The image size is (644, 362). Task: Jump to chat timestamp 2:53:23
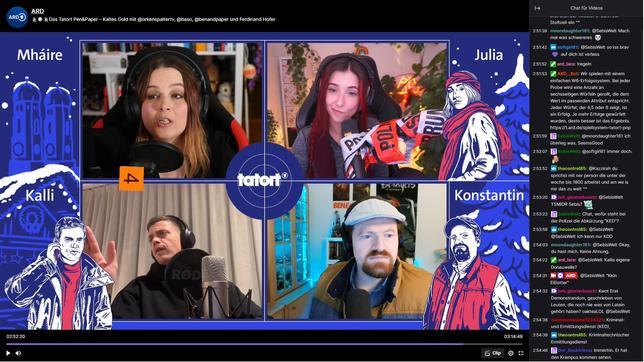click(x=540, y=214)
